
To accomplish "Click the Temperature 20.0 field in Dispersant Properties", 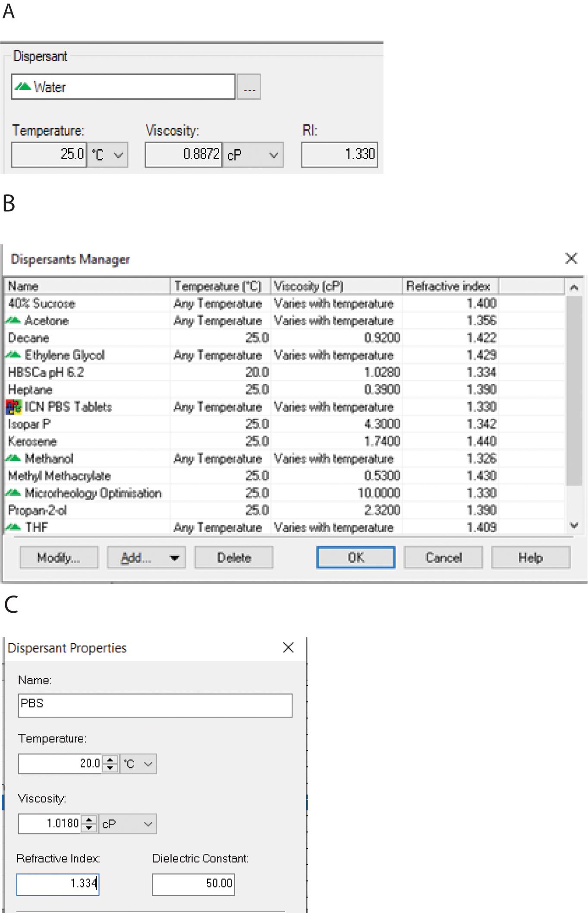I will pyautogui.click(x=60, y=764).
